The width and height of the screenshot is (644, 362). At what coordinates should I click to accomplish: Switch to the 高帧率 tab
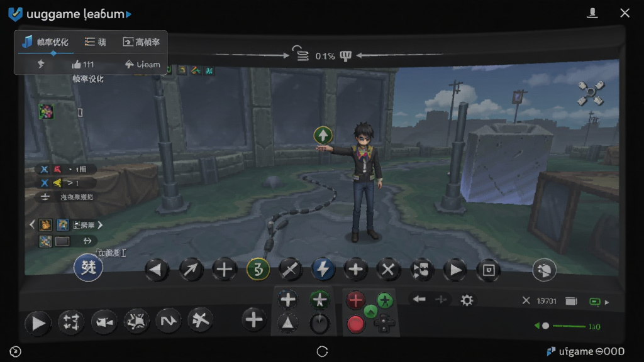tap(142, 42)
